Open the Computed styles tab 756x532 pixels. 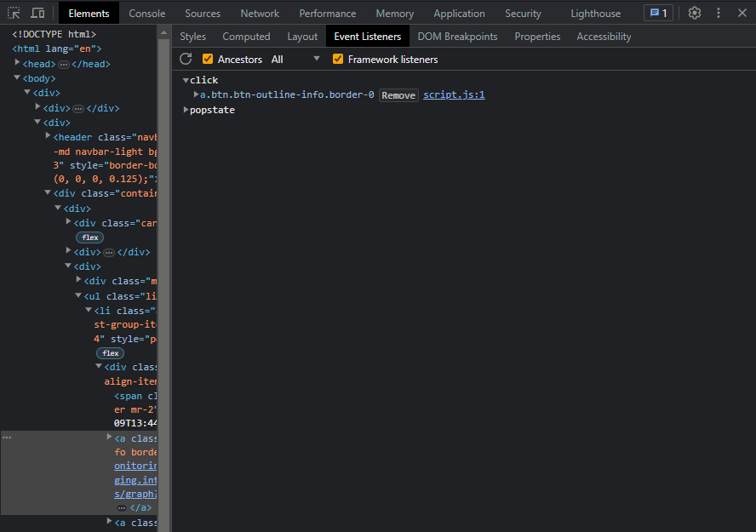[246, 36]
